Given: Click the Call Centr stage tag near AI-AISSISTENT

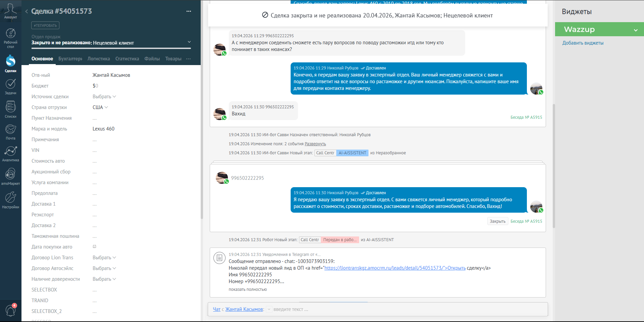Looking at the screenshot, I should [325, 153].
